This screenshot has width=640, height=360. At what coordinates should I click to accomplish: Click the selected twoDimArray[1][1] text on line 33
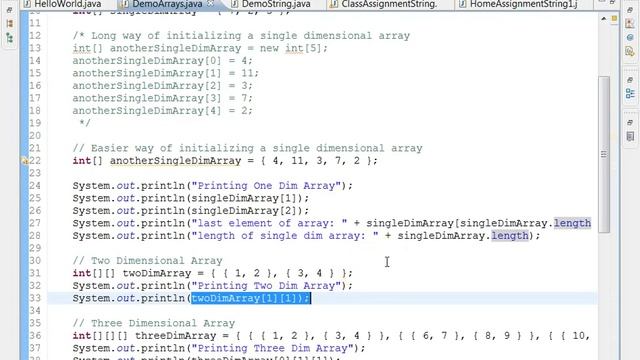(251, 298)
